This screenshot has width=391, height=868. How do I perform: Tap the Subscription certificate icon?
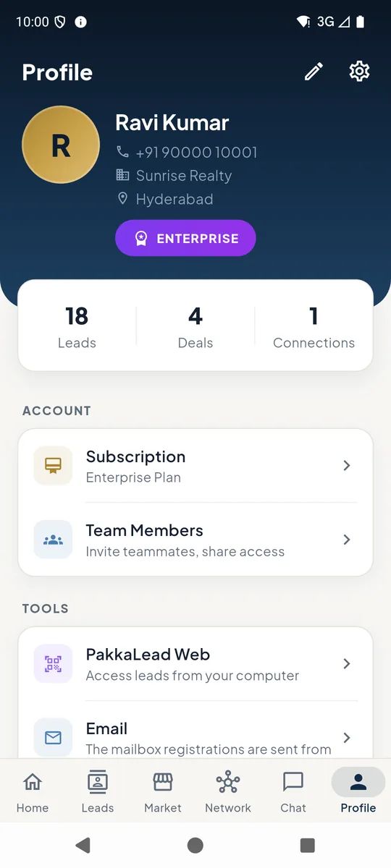[53, 466]
